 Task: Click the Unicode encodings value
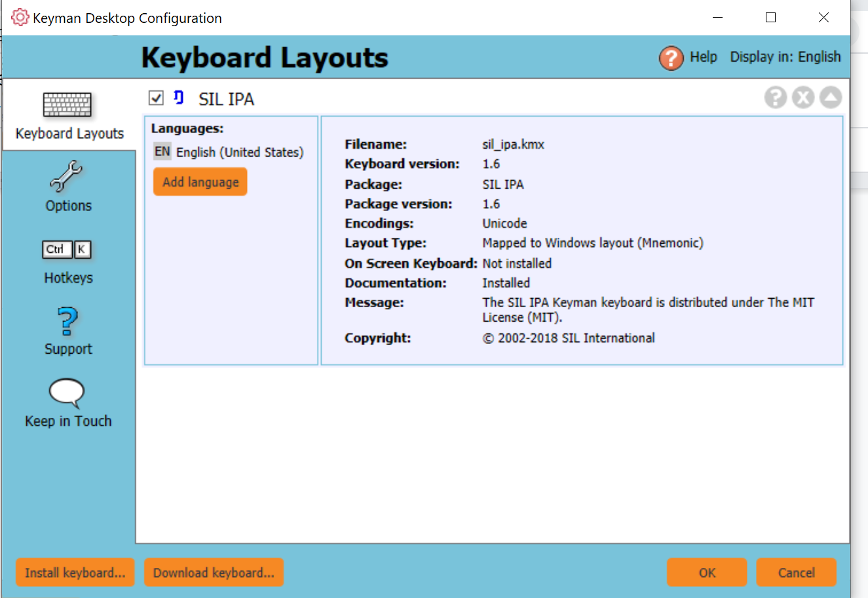pos(505,223)
